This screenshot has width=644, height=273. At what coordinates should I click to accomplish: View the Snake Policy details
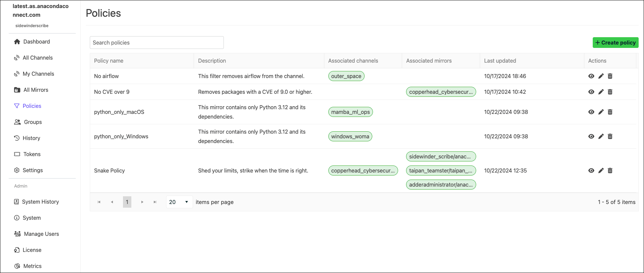coord(591,170)
